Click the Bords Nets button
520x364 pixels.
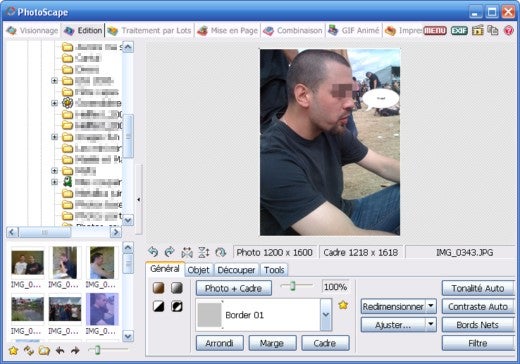(478, 325)
